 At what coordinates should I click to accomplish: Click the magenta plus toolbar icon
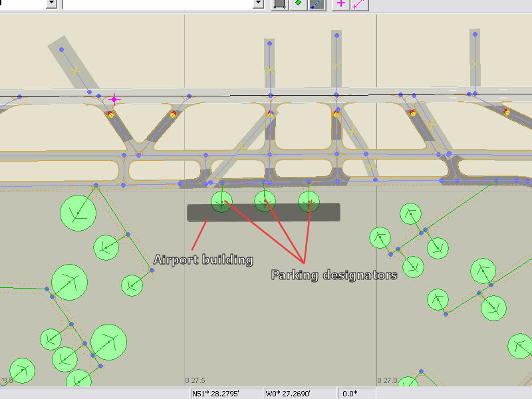point(341,3)
